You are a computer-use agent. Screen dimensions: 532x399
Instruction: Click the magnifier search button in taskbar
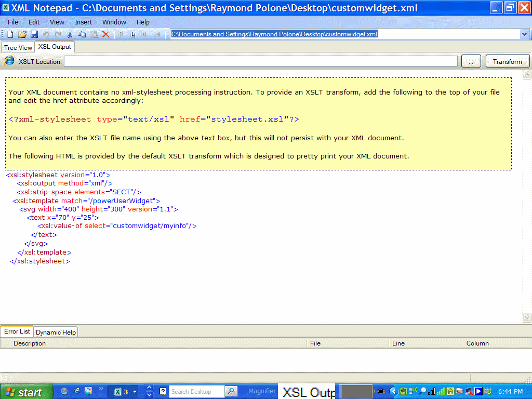pos(231,392)
